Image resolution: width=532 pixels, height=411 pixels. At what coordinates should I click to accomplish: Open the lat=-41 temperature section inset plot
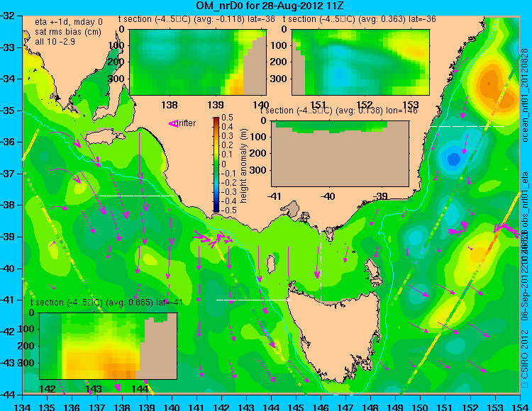pyautogui.click(x=109, y=346)
